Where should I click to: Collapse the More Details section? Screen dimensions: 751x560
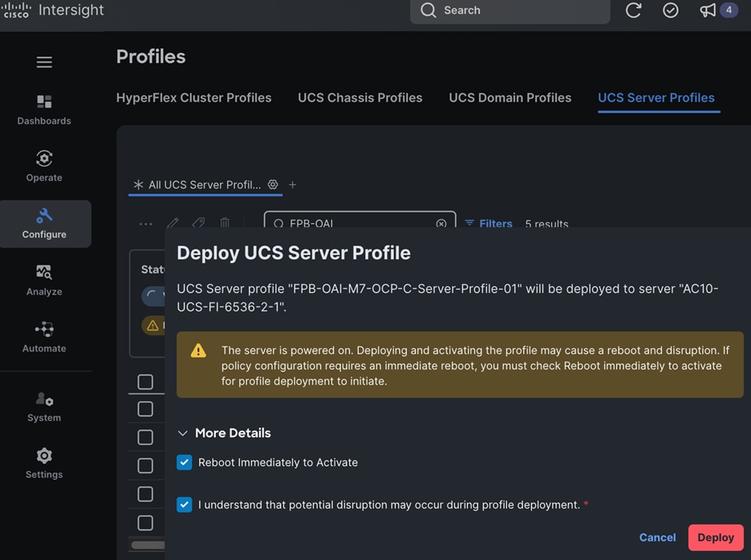pos(224,433)
